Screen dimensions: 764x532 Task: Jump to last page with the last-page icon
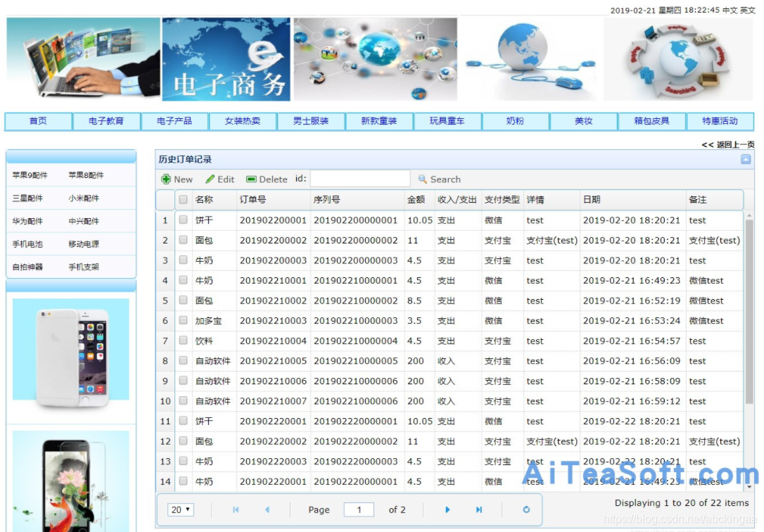pos(479,509)
